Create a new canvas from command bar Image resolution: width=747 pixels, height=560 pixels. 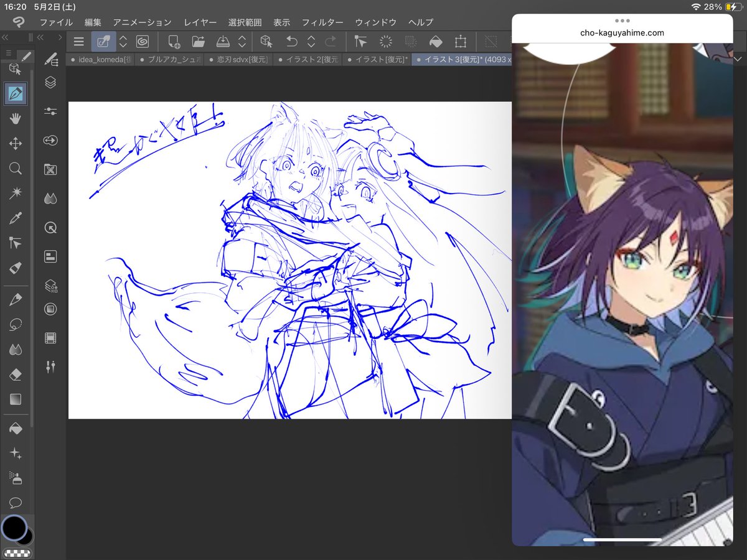(174, 42)
